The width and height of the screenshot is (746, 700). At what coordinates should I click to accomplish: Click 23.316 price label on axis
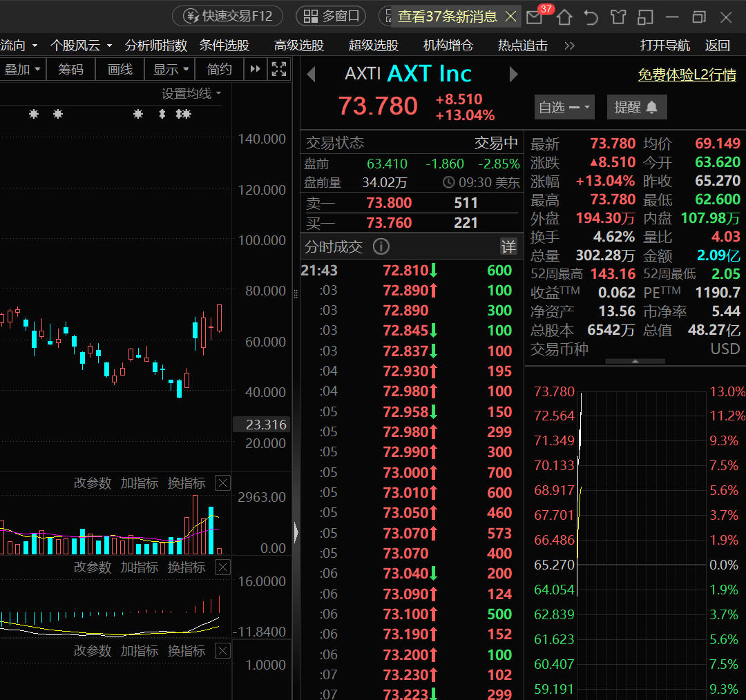coord(261,425)
